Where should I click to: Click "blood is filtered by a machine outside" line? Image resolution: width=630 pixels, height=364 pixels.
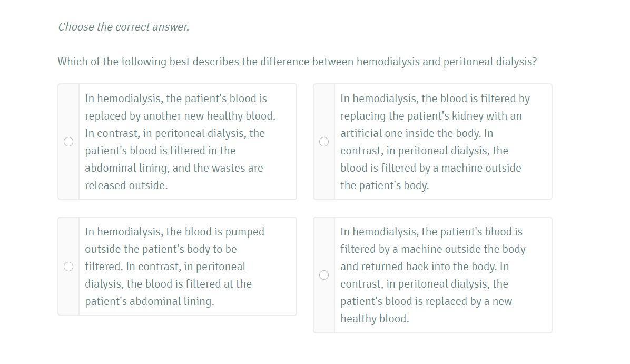tap(430, 168)
